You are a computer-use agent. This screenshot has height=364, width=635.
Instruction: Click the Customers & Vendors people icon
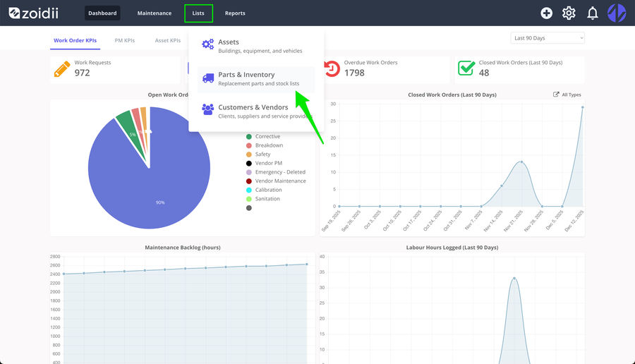click(x=207, y=109)
